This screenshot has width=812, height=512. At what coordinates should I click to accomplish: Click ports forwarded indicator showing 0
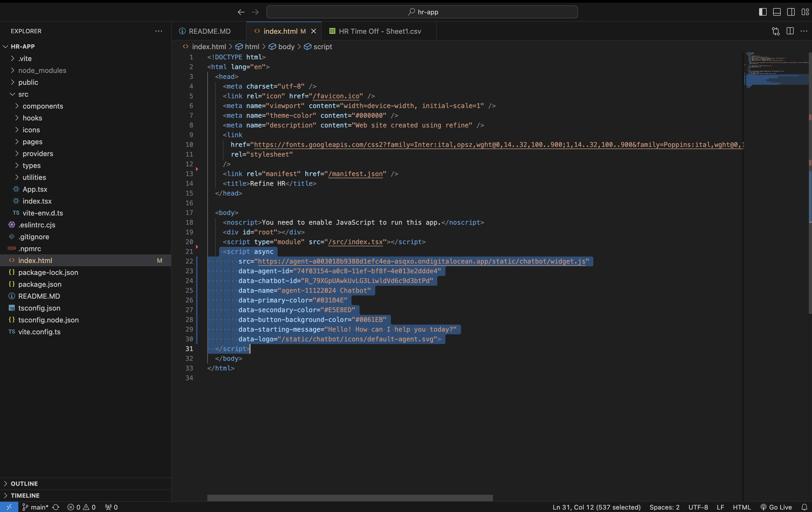click(x=111, y=507)
